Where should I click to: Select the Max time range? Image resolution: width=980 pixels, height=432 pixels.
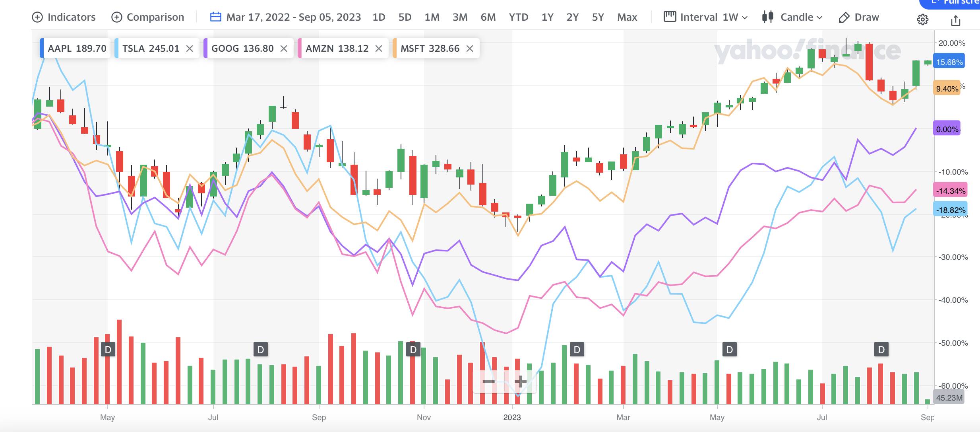(x=627, y=17)
